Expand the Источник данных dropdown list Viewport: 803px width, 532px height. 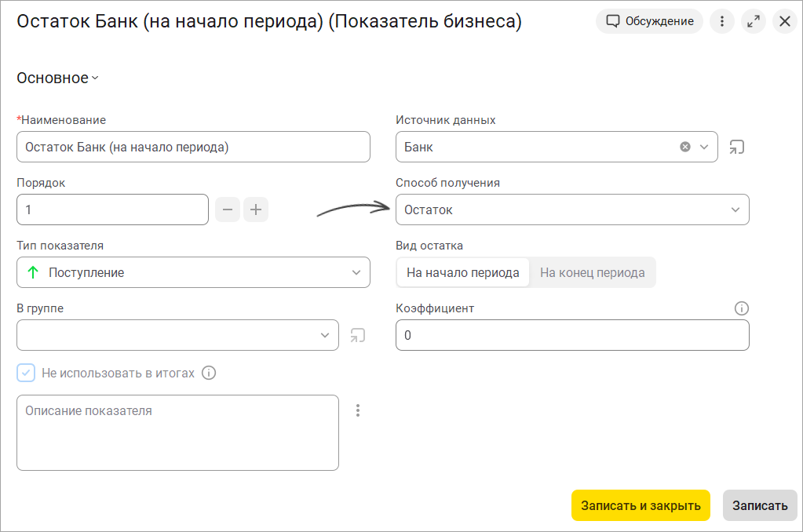click(x=704, y=147)
